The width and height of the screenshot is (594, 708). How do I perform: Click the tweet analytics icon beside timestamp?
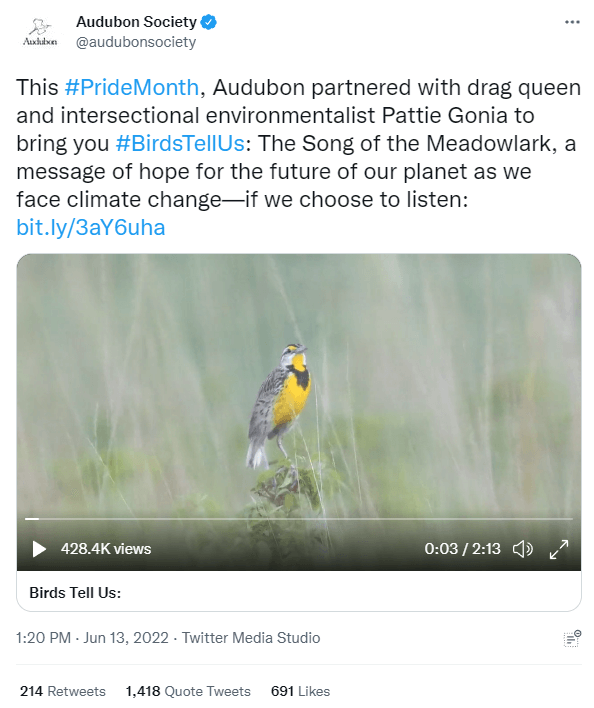[x=572, y=638]
